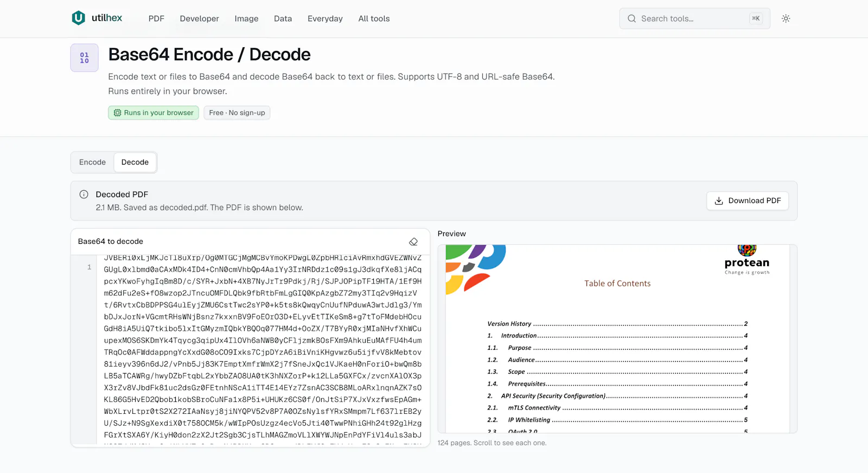Screen dimensions: 868x473
Task: Click the utilhex logo icon
Action: pyautogui.click(x=79, y=18)
